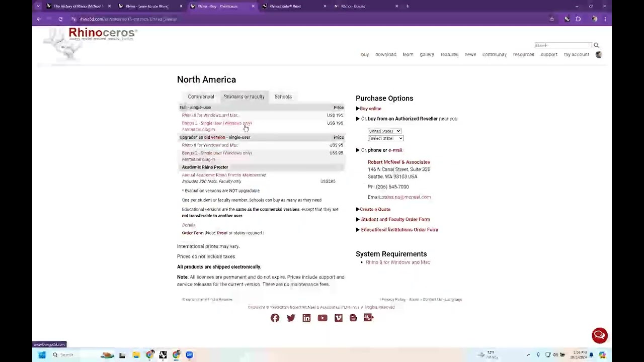Click the sales email address link
Screen dimensions: 644x362
tap(406, 197)
